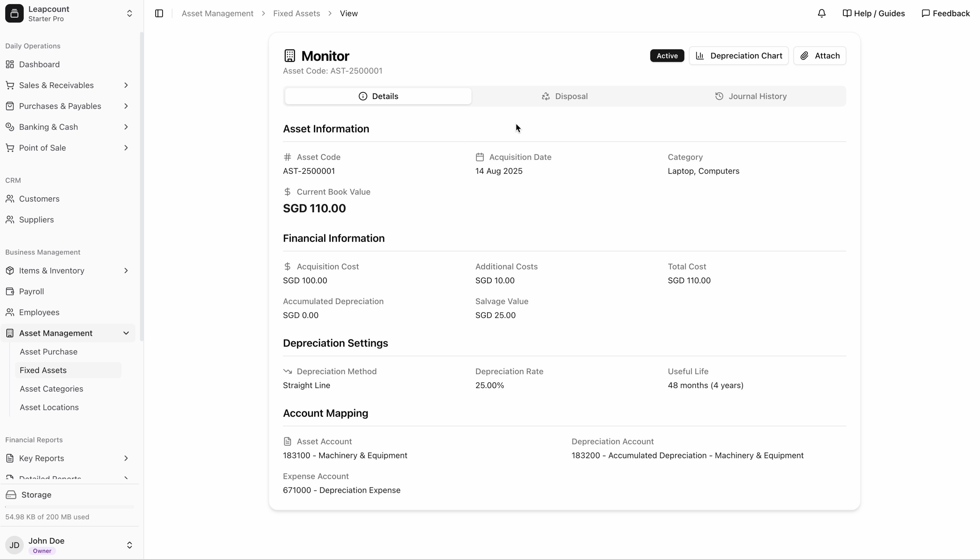Viewport: 980px width, 559px height.
Task: Click the sidebar vertical scrollbar
Action: point(141,187)
